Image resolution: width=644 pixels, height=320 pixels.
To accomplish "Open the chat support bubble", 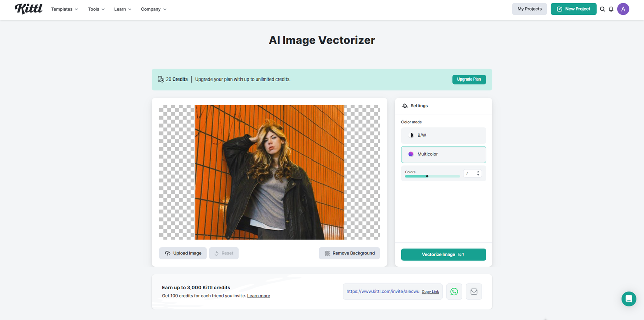I will tap(629, 299).
